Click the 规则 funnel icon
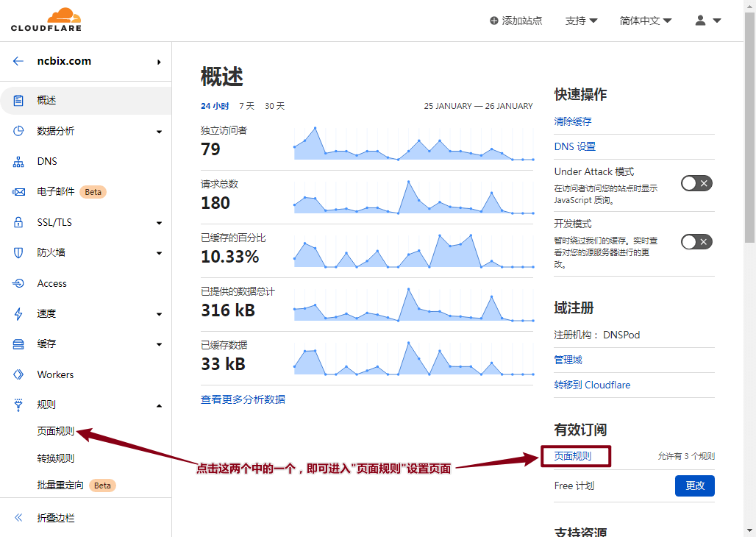 tap(18, 405)
